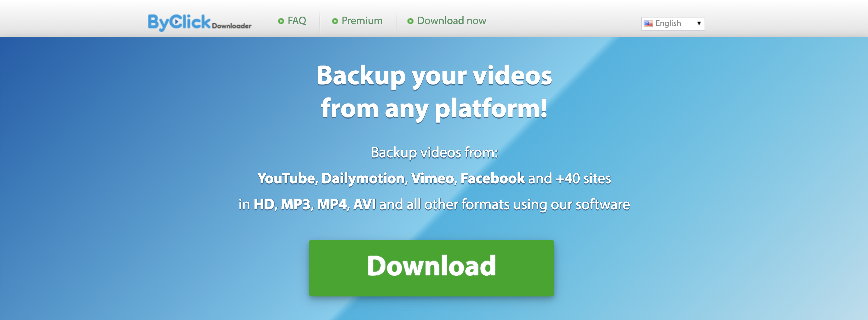Click the ByClick Downloader logo
Viewport: 868px width, 320px height.
(199, 23)
